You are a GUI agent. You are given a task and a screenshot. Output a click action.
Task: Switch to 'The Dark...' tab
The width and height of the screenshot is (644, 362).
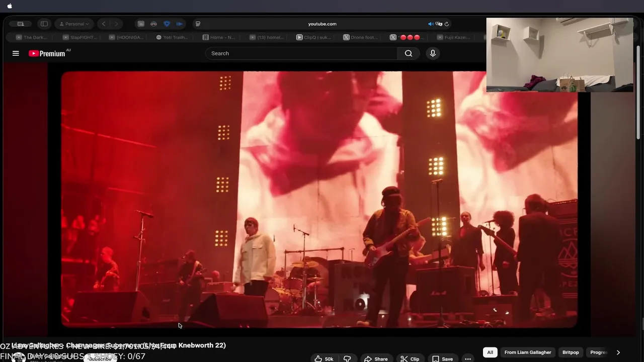[31, 37]
